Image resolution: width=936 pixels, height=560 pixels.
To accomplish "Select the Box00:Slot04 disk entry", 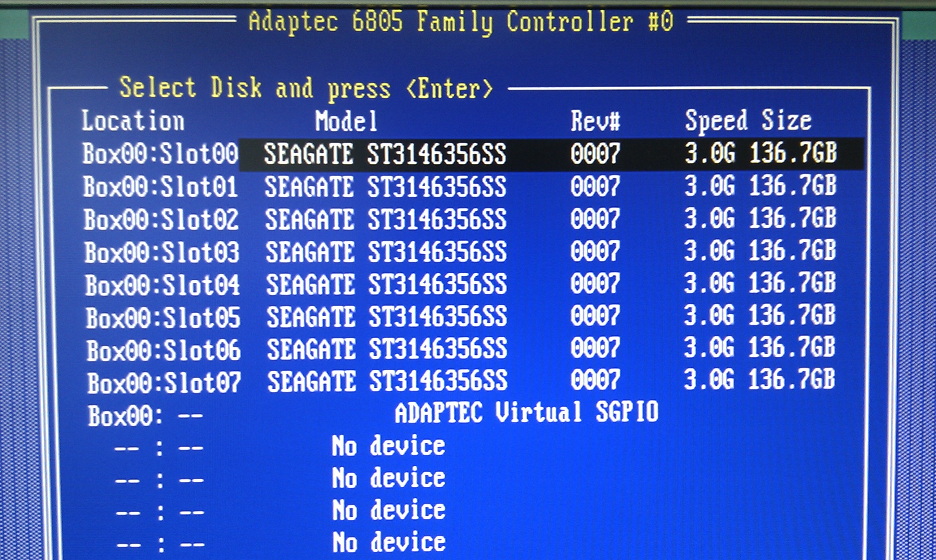I will click(x=385, y=284).
